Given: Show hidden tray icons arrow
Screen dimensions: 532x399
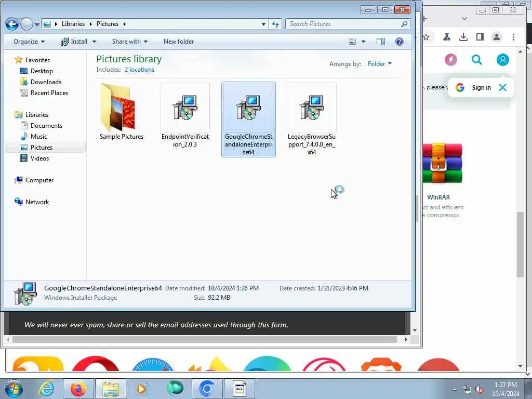Looking at the screenshot, I should [x=454, y=389].
